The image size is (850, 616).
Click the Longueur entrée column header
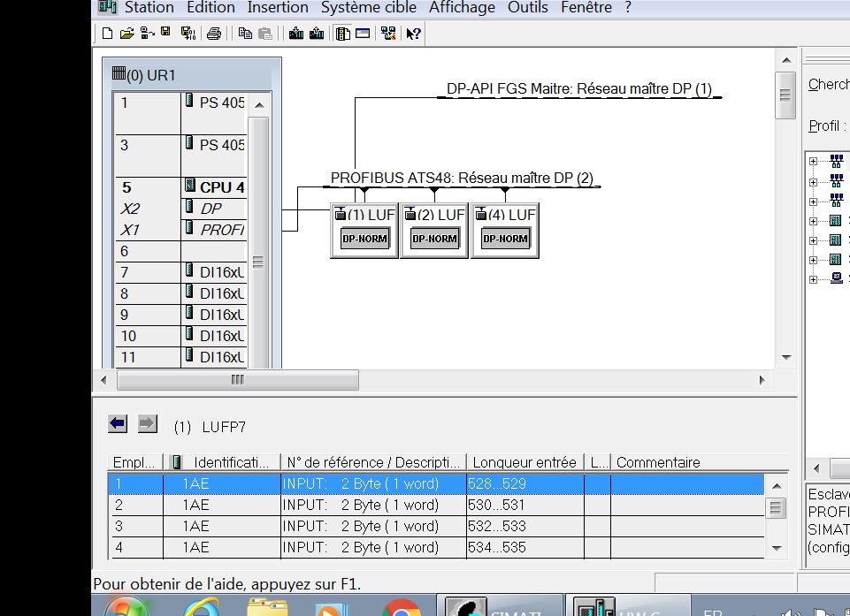point(524,462)
